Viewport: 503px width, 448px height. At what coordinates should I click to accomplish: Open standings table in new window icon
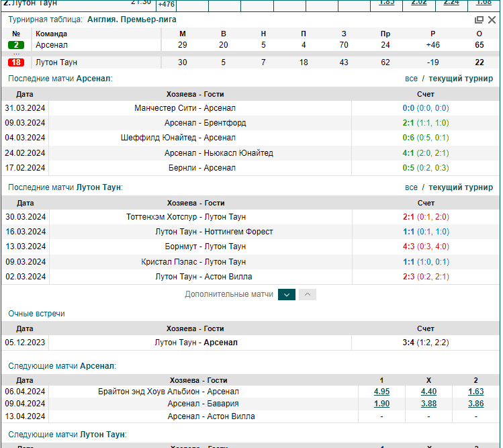tap(479, 20)
